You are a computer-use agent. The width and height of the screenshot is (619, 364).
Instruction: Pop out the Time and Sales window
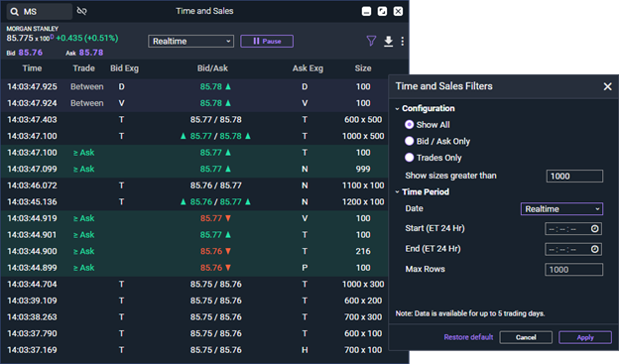tap(382, 11)
